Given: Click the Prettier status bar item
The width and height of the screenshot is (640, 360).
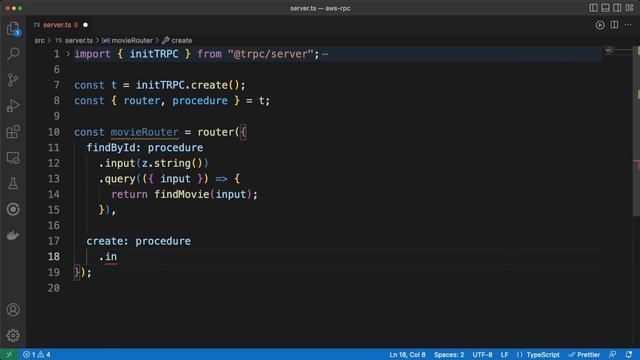Looking at the screenshot, I should 584,354.
